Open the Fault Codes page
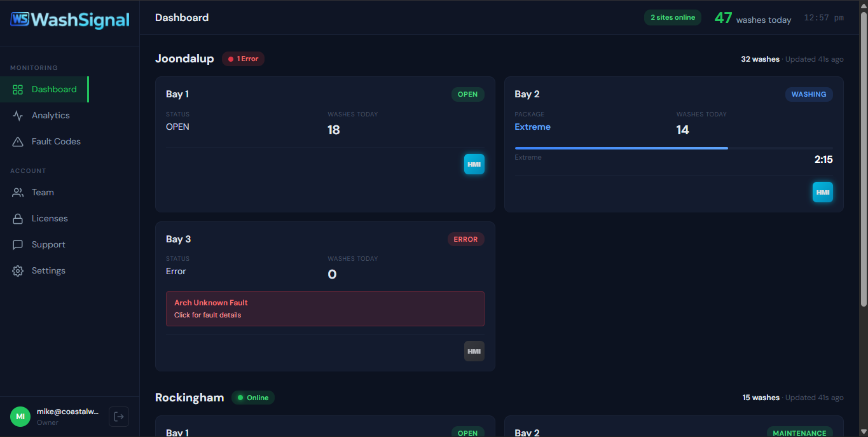The height and width of the screenshot is (437, 868). coord(45,142)
